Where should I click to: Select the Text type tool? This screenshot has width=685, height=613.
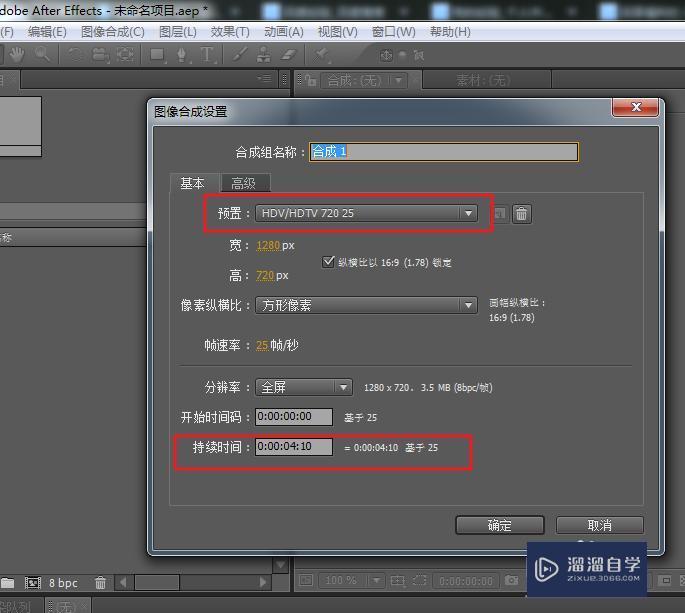click(x=208, y=55)
